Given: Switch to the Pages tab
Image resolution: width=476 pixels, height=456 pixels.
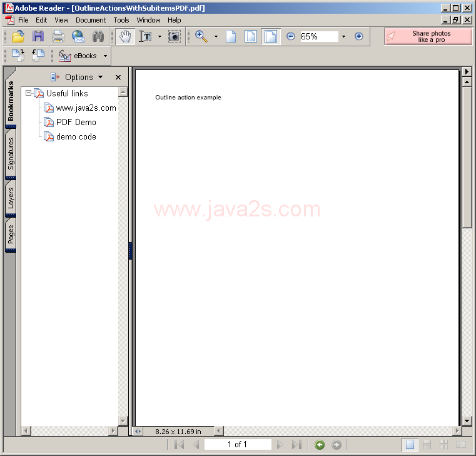Looking at the screenshot, I should tap(11, 234).
